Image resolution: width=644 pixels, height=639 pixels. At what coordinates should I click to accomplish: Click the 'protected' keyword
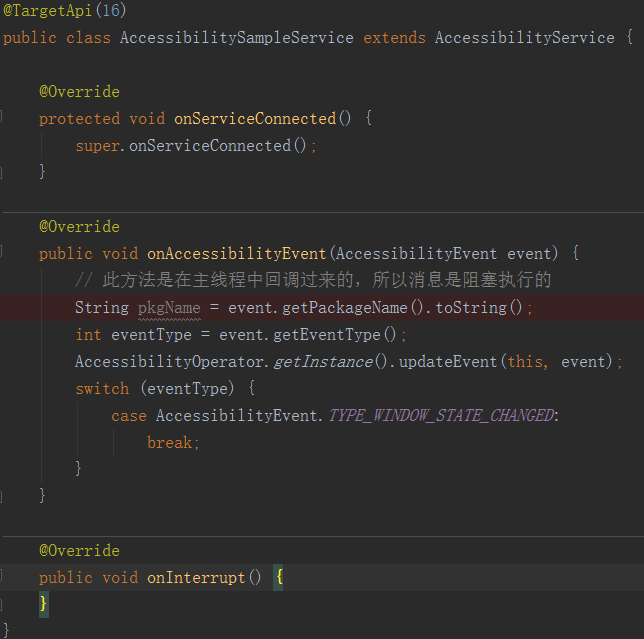pyautogui.click(x=79, y=119)
